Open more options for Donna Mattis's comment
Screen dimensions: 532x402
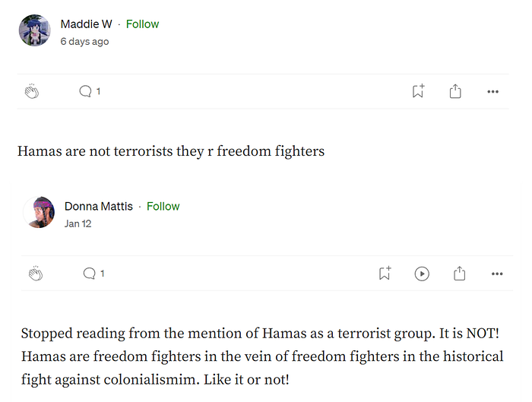tap(497, 274)
